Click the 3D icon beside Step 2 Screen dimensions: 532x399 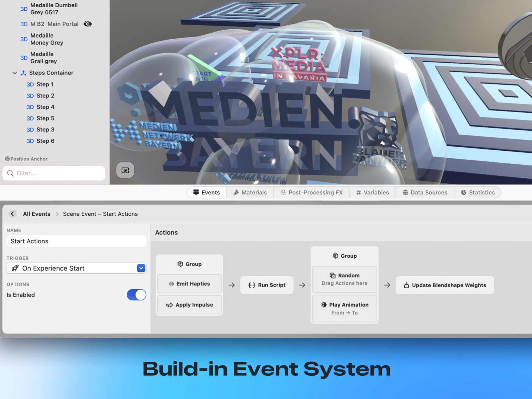click(30, 96)
